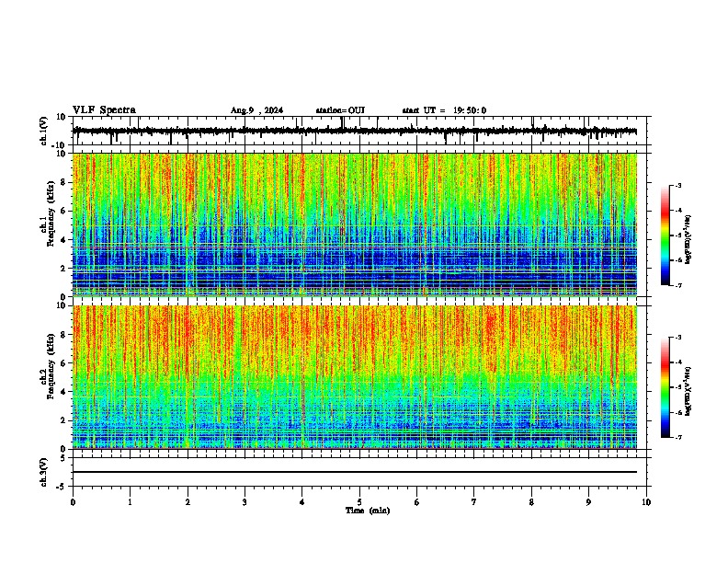Click the "Time (min)" axis title
The width and height of the screenshot is (728, 563).
pos(368,511)
